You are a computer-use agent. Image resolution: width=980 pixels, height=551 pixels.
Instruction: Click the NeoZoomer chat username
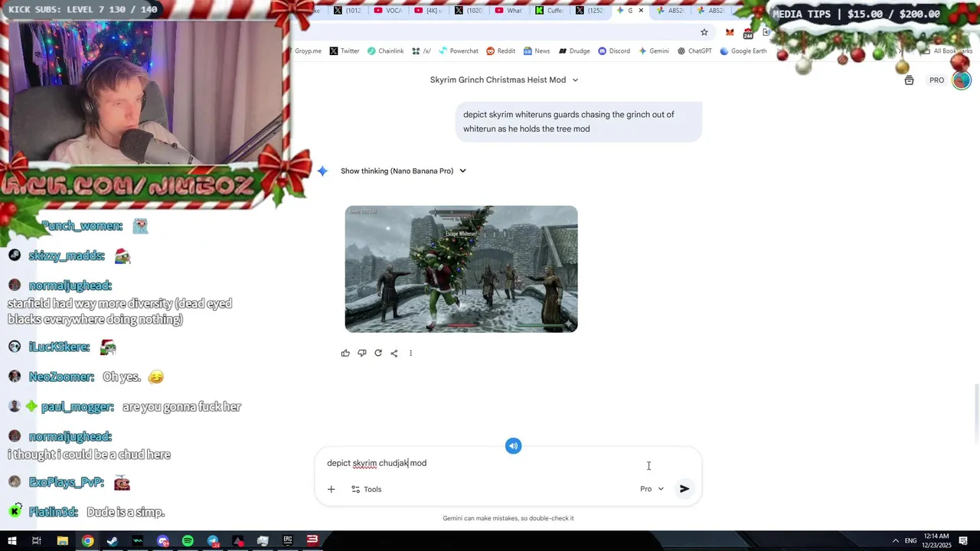click(x=61, y=377)
